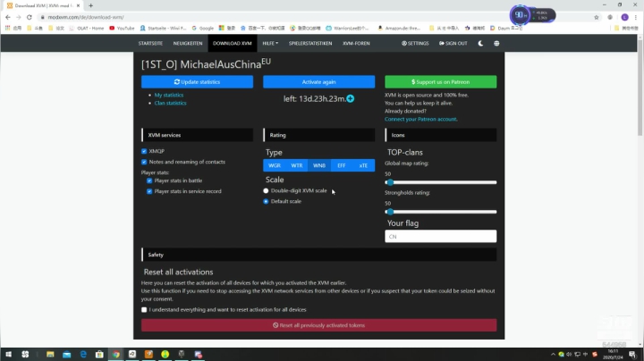Viewport: 644px width, 361px height.
Task: Open Microsoft Edge from the taskbar
Action: click(83, 354)
